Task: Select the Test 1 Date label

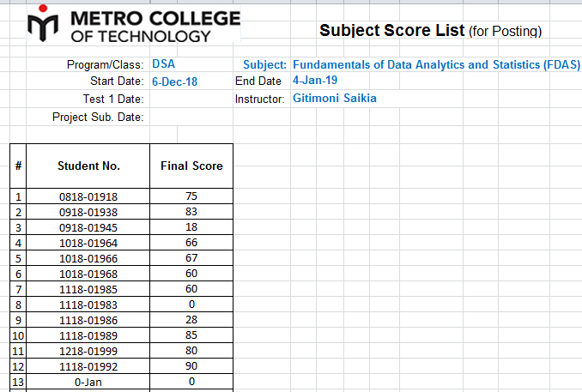Action: point(113,99)
